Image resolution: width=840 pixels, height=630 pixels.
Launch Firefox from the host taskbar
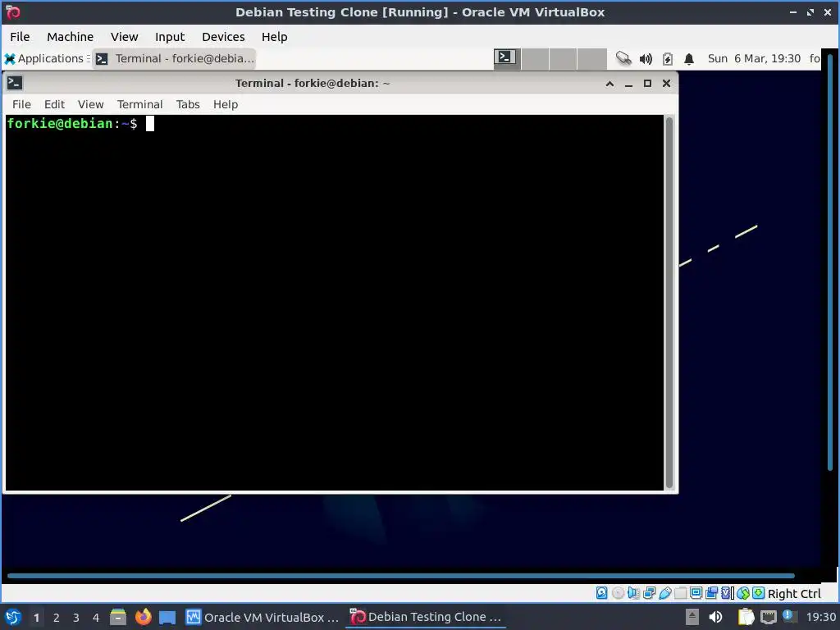[143, 617]
